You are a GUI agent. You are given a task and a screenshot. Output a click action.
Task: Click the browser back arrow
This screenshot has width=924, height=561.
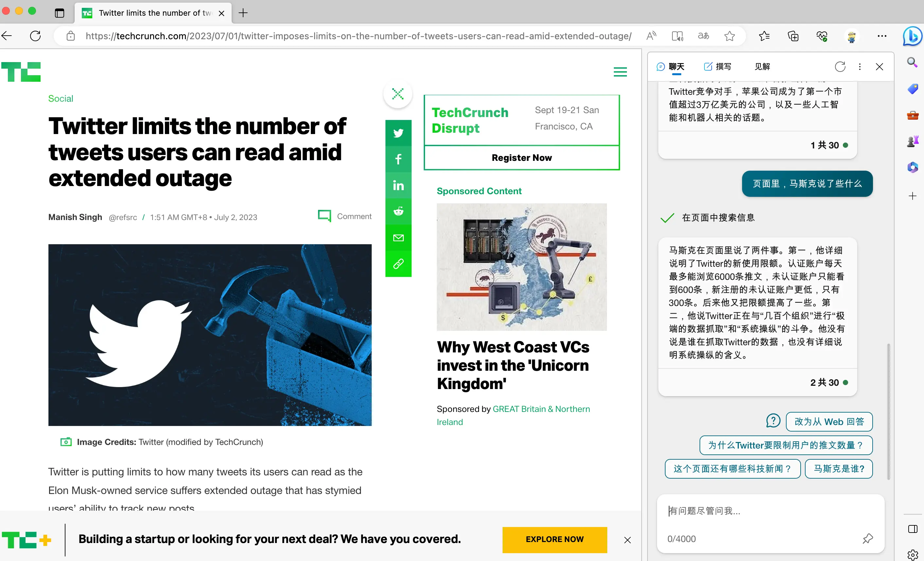click(7, 36)
